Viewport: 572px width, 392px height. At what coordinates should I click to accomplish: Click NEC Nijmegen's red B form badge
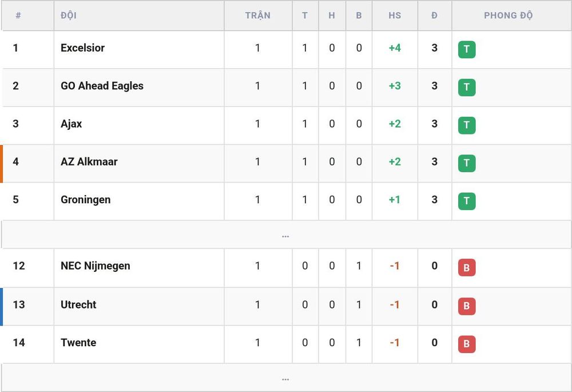click(467, 268)
